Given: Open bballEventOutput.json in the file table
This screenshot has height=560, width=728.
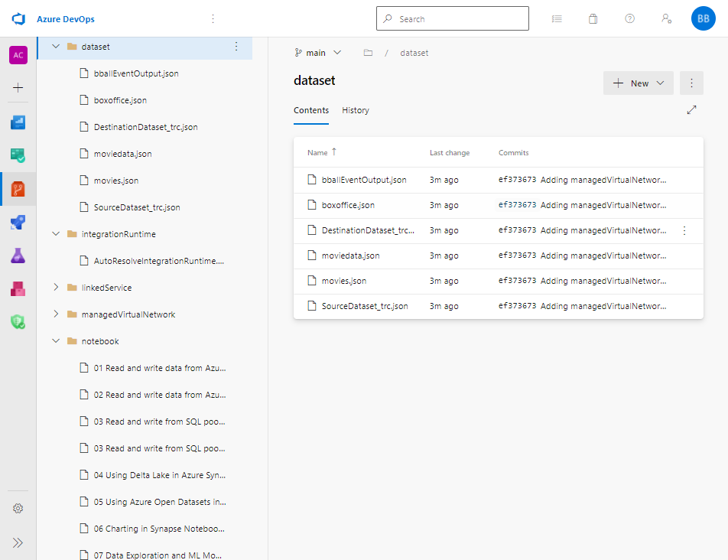Looking at the screenshot, I should coord(364,181).
